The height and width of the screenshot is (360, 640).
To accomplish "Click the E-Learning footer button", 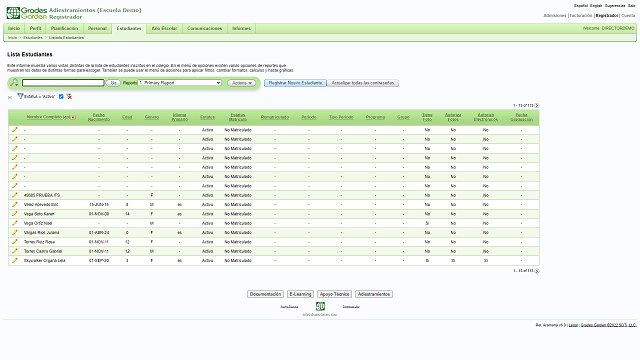I will 300,294.
